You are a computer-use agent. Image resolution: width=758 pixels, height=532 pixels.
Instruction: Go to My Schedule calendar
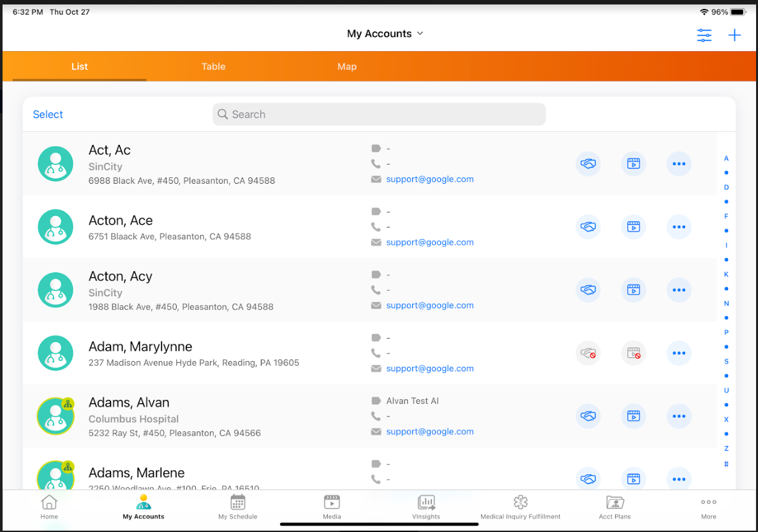point(238,507)
